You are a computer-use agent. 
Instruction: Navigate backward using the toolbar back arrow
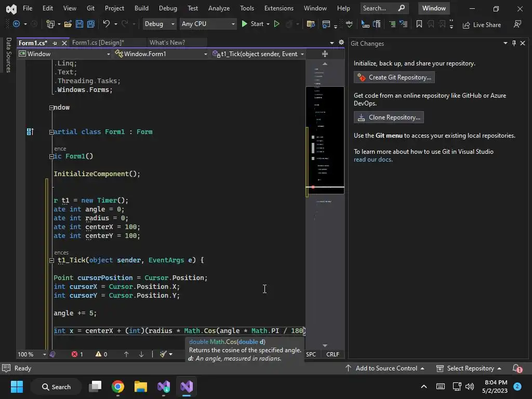click(x=16, y=24)
